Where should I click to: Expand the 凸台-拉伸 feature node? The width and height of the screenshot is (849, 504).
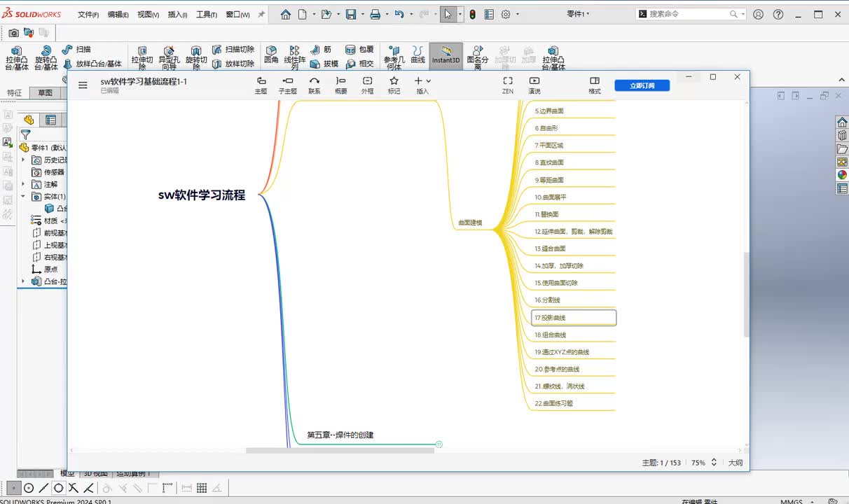(x=23, y=281)
